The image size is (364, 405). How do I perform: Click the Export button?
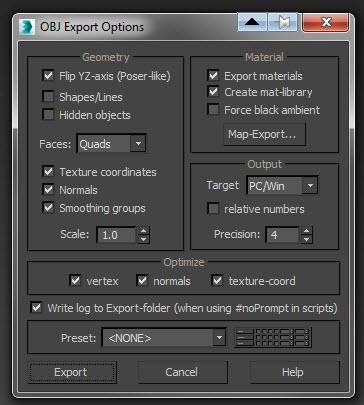[x=72, y=372]
